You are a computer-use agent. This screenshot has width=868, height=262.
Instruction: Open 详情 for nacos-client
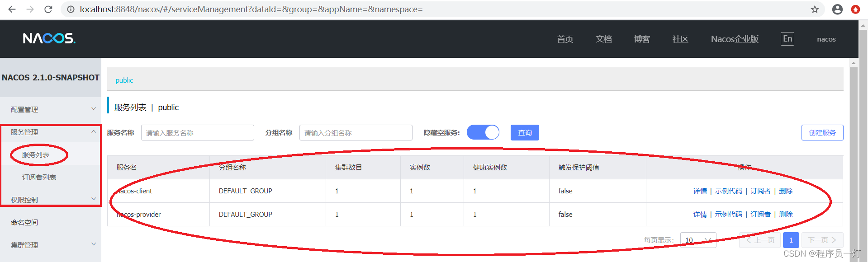(700, 191)
